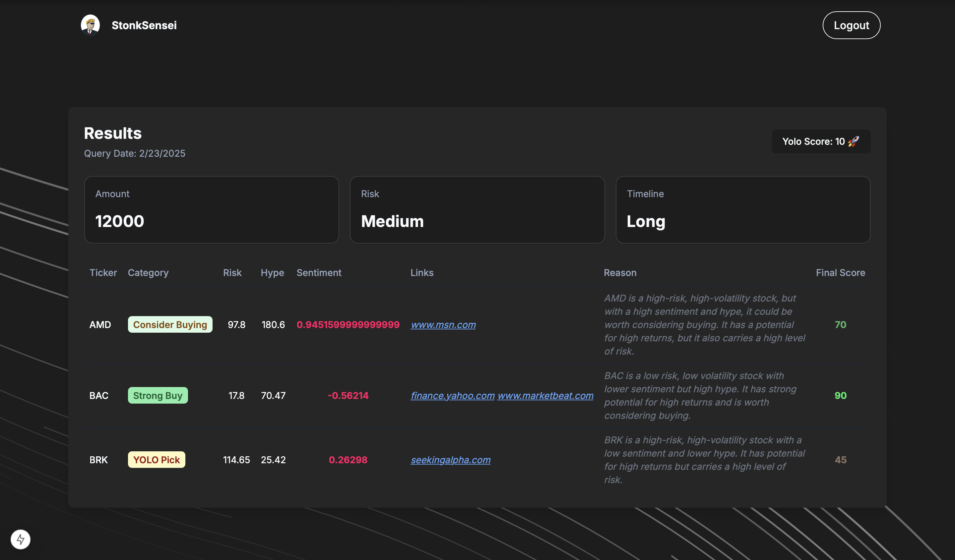Select the Risk card showing Medium

tap(477, 209)
